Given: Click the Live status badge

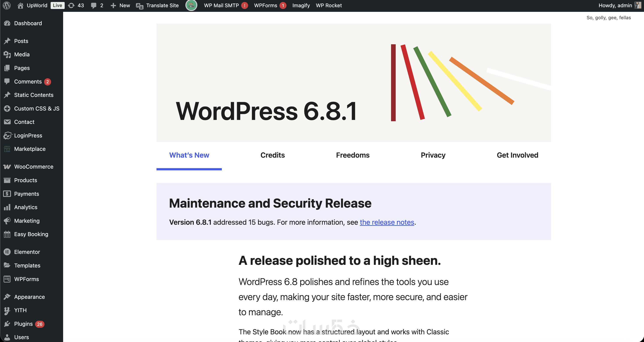Looking at the screenshot, I should pos(57,5).
